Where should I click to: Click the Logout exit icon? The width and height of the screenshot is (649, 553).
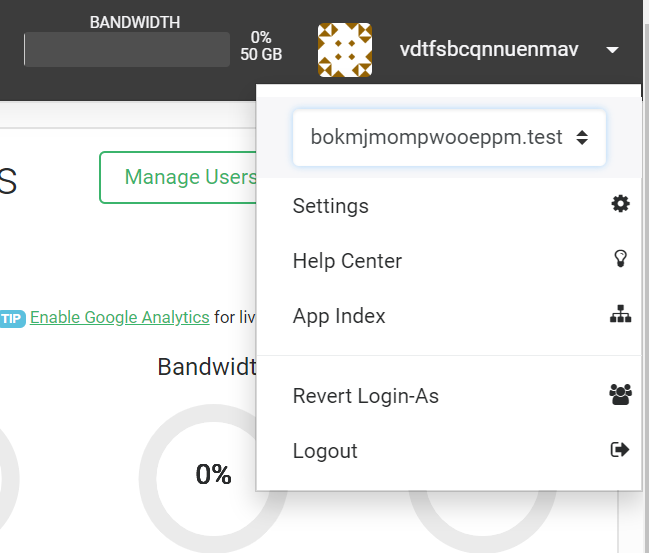[620, 450]
